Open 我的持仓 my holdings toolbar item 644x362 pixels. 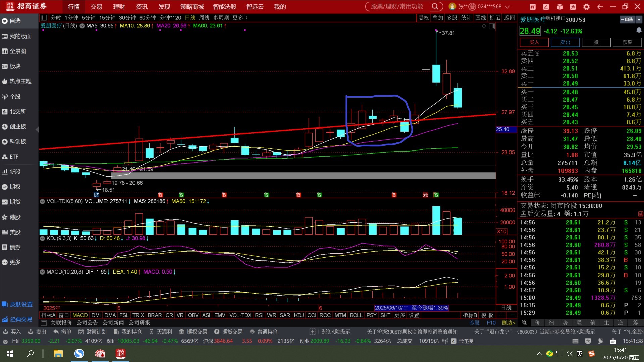(127, 331)
